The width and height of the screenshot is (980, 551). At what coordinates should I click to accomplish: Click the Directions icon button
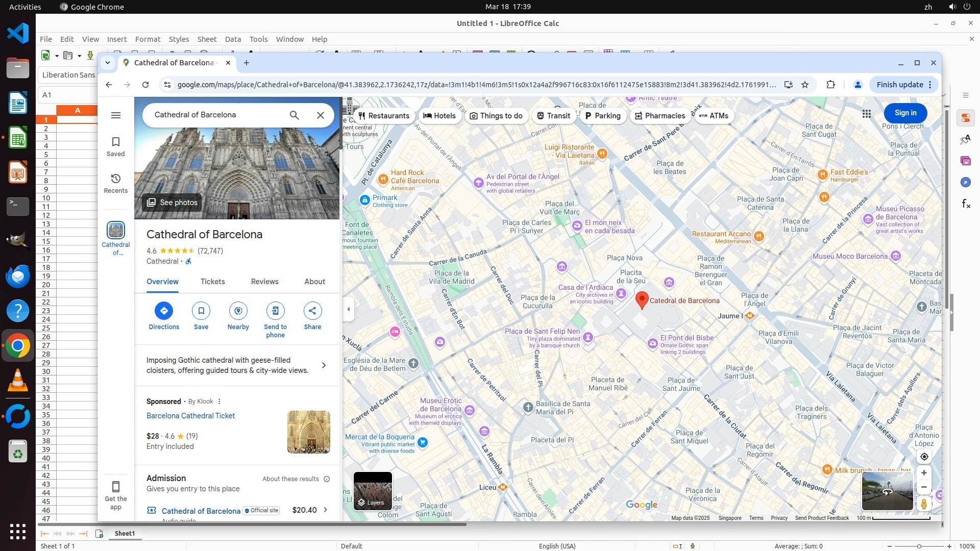click(x=164, y=311)
